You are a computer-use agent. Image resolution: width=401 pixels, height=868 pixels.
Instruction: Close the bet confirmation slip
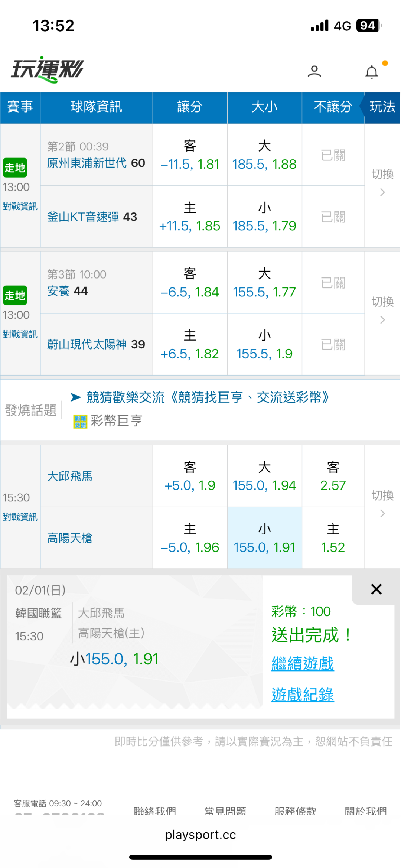pyautogui.click(x=376, y=589)
